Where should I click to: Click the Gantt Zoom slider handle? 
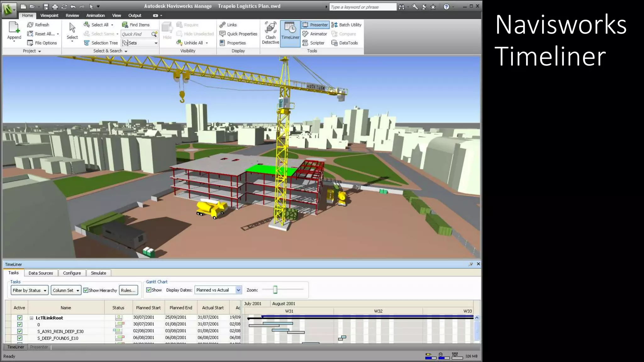coord(275,290)
